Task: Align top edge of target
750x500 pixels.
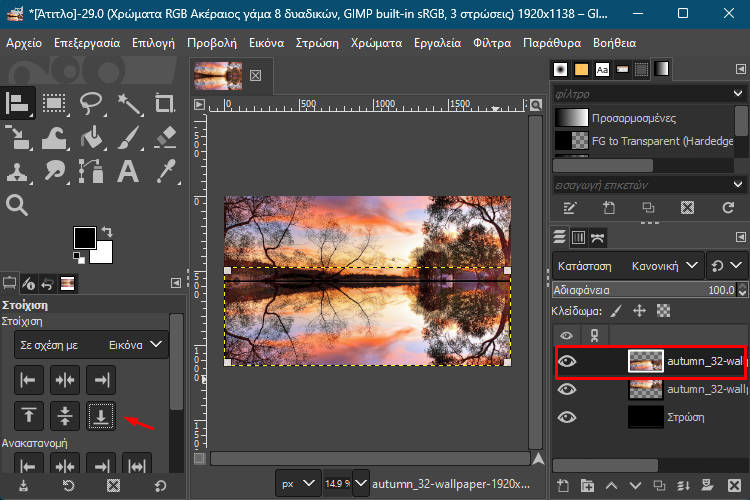Action: (29, 416)
